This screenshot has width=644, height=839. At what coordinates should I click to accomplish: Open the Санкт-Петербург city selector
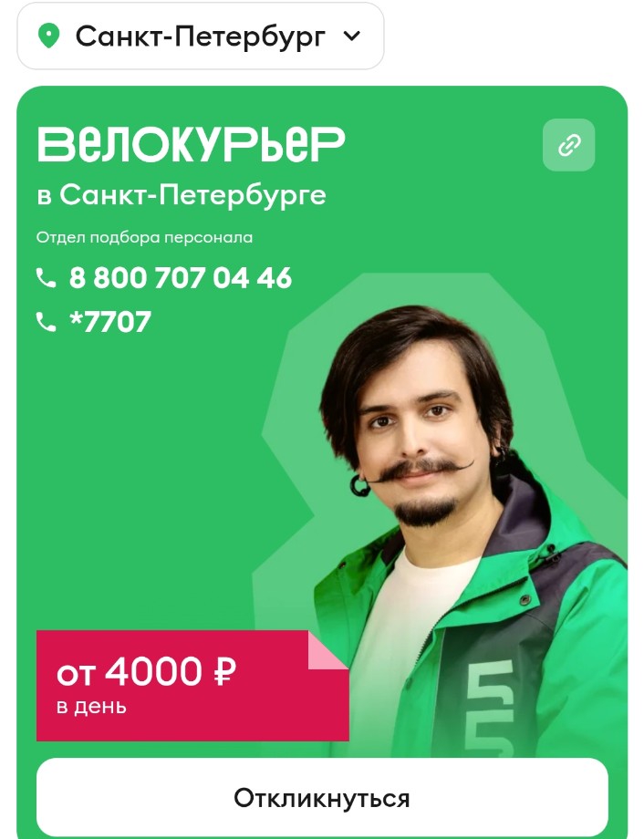pyautogui.click(x=200, y=36)
